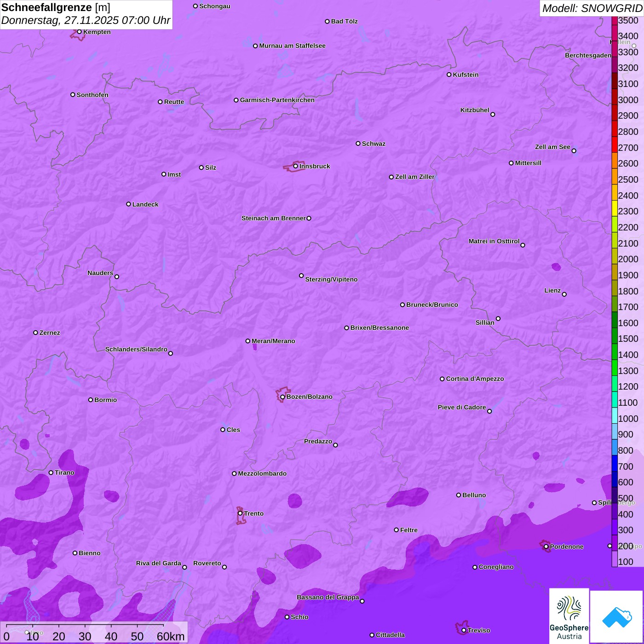Click the blue cloud logo icon

tap(616, 617)
